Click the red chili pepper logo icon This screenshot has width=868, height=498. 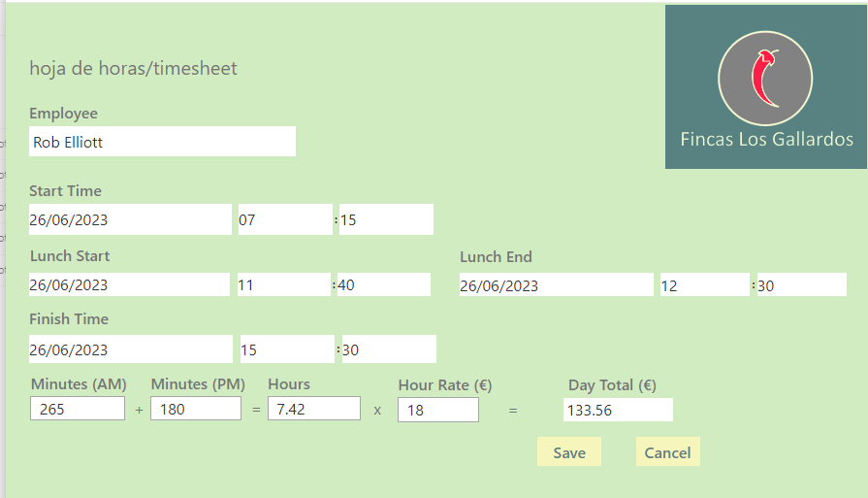click(765, 78)
